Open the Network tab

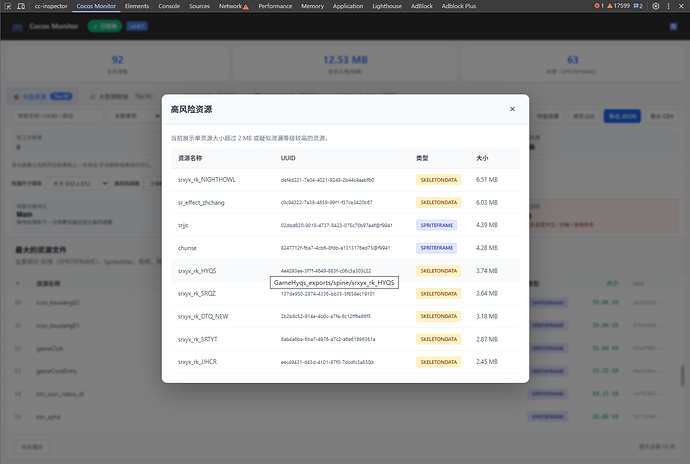[x=230, y=6]
